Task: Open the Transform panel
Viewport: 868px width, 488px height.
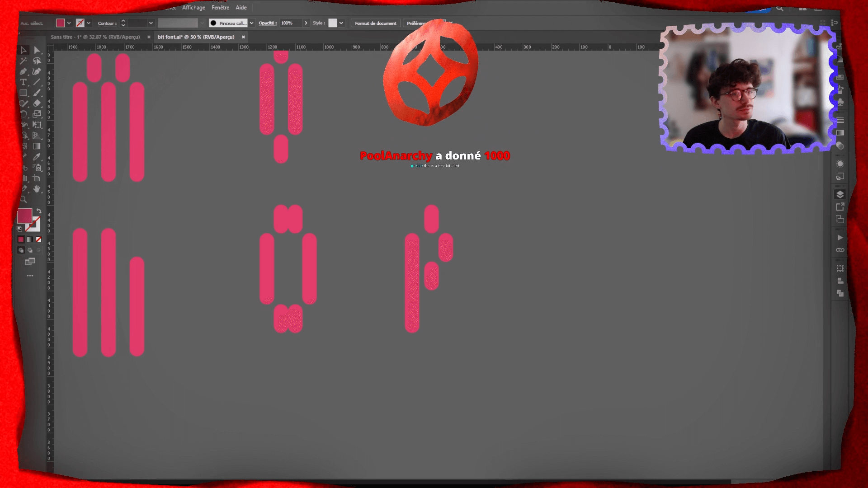Action: click(x=840, y=268)
